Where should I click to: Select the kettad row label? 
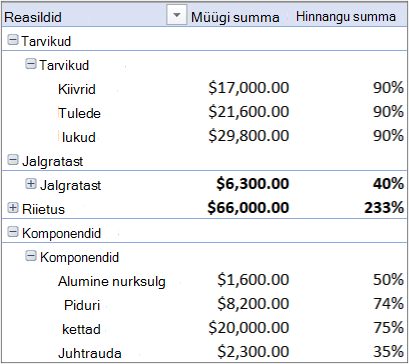[81, 329]
